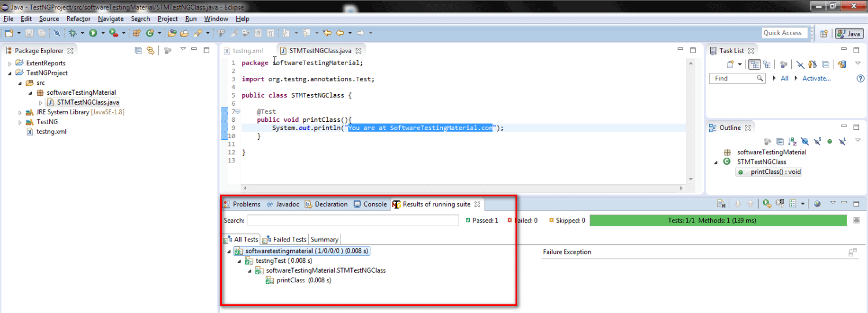Click the green Tests 1/1 progress bar

pyautogui.click(x=718, y=220)
